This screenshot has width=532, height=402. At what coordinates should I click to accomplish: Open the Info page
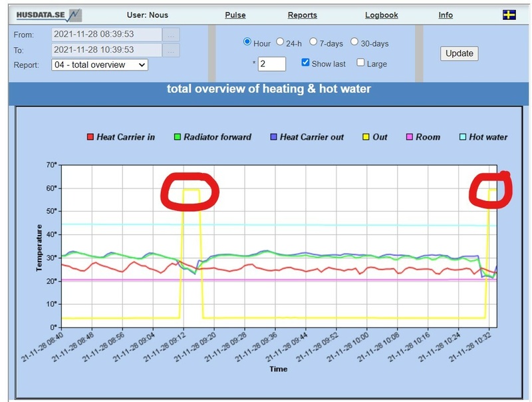(446, 15)
